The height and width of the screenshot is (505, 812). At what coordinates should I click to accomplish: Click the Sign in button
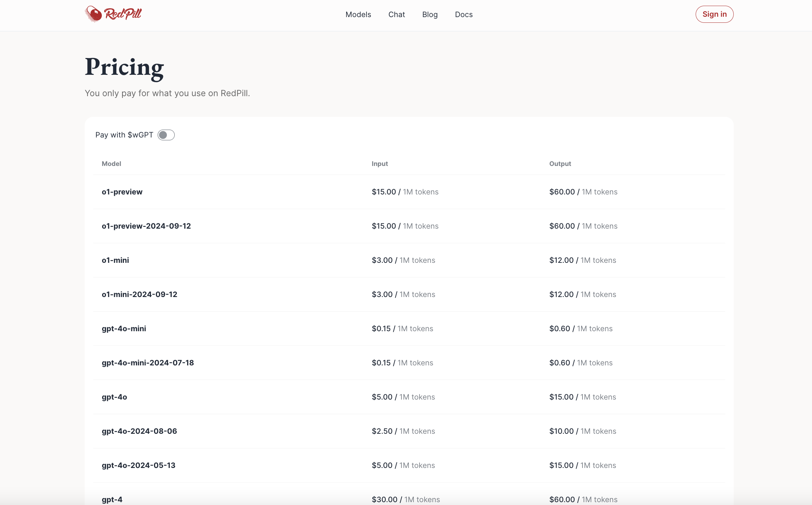[714, 14]
